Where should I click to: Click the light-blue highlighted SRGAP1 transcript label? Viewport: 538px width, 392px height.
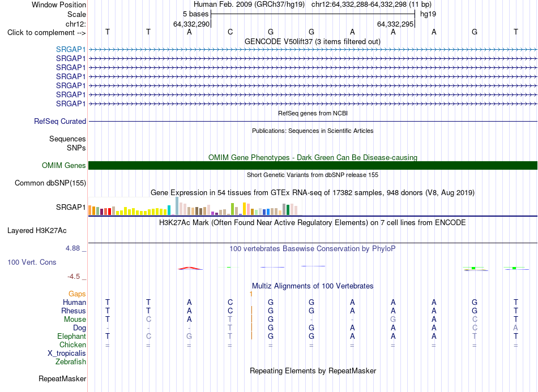71,49
